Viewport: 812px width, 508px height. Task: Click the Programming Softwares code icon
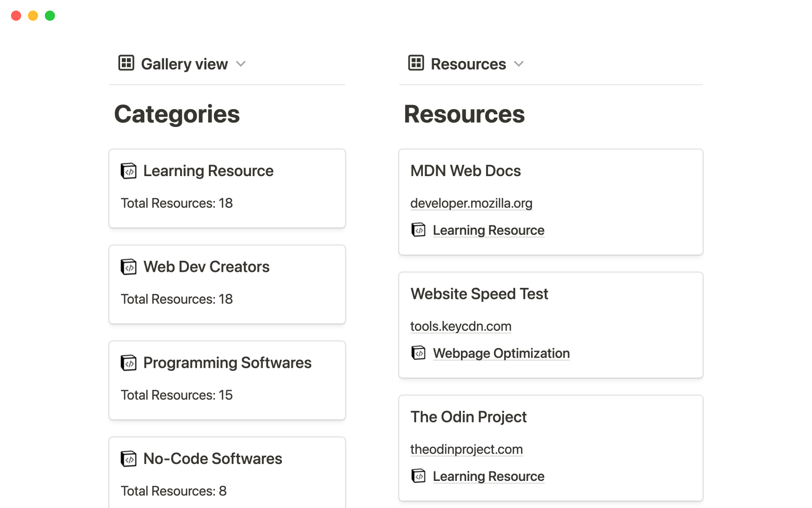[129, 363]
